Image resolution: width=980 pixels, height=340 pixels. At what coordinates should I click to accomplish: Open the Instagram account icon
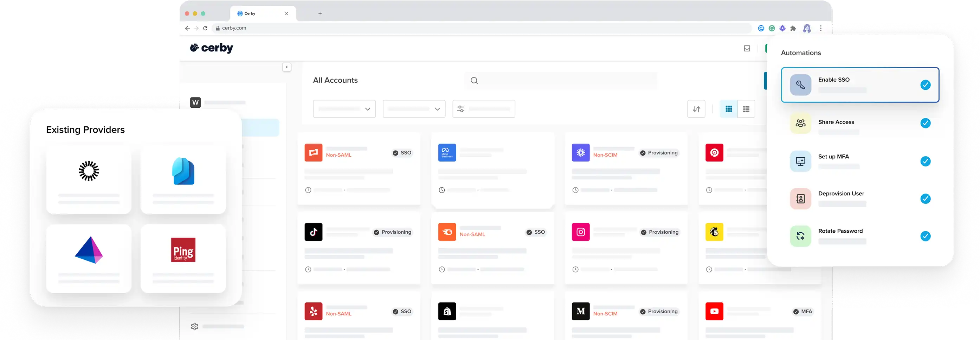581,232
